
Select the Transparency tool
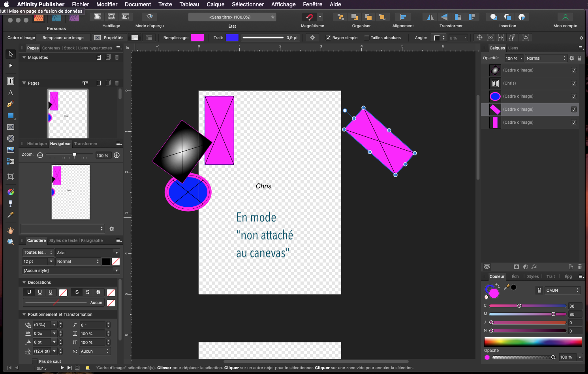pyautogui.click(x=11, y=203)
